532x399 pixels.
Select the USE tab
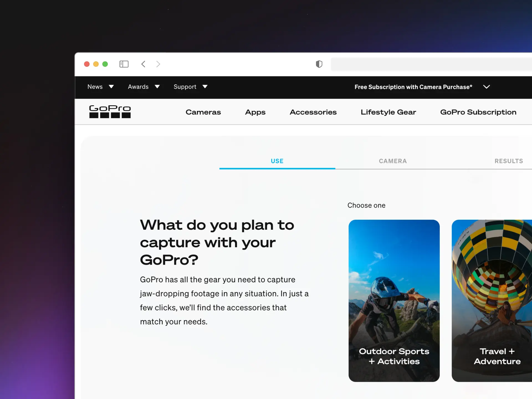click(x=277, y=161)
